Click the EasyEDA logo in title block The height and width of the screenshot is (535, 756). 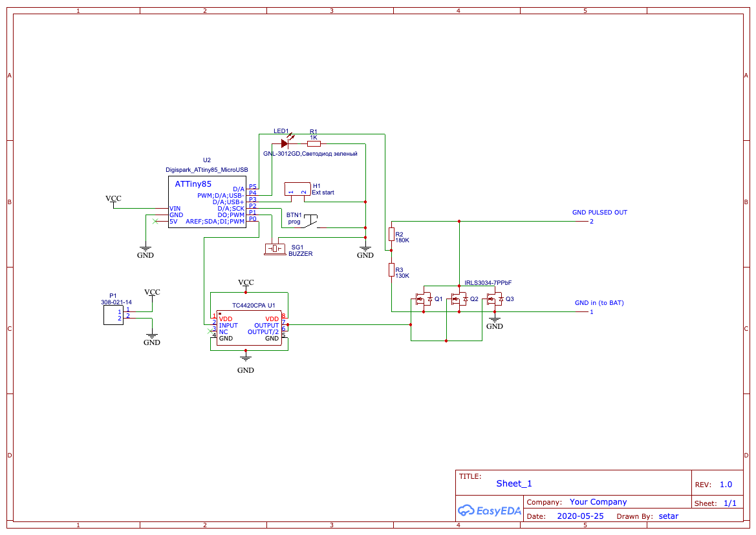click(x=490, y=511)
